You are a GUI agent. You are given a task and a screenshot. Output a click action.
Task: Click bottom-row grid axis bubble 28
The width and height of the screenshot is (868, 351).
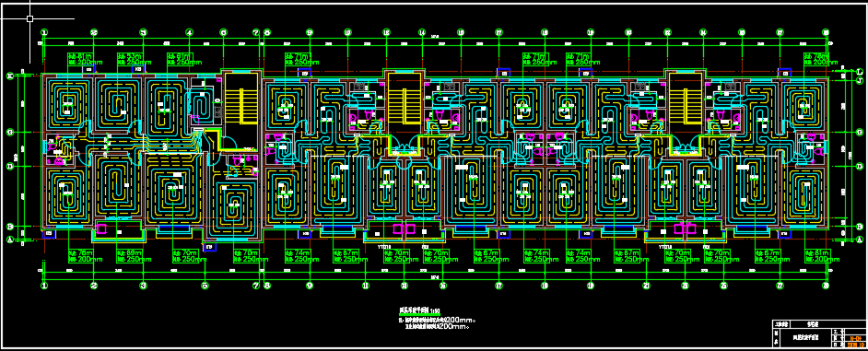pyautogui.click(x=826, y=286)
